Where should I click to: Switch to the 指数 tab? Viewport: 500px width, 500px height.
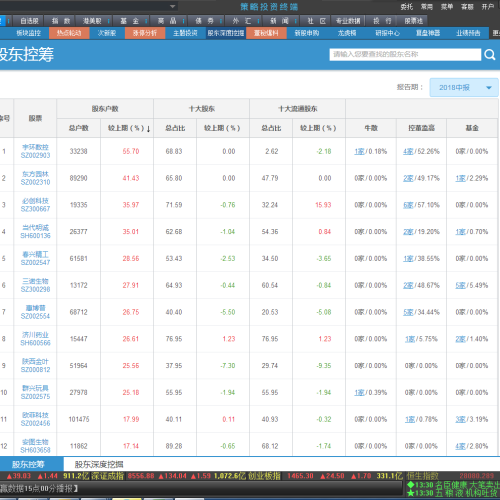point(61,21)
